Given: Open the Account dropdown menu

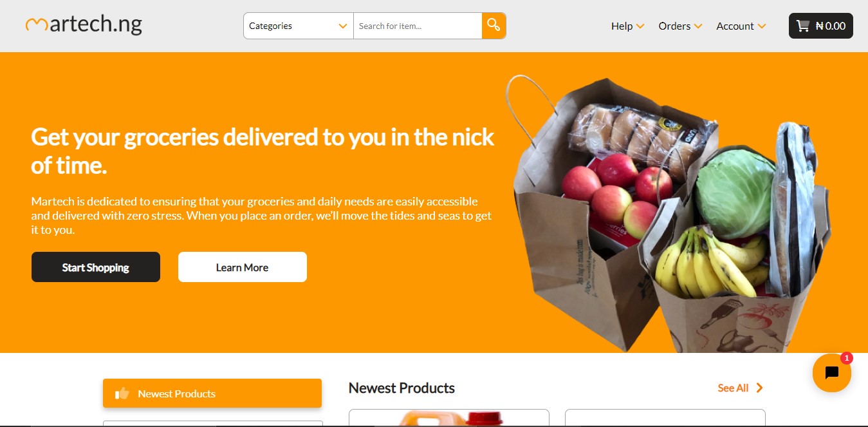Looking at the screenshot, I should [741, 26].
